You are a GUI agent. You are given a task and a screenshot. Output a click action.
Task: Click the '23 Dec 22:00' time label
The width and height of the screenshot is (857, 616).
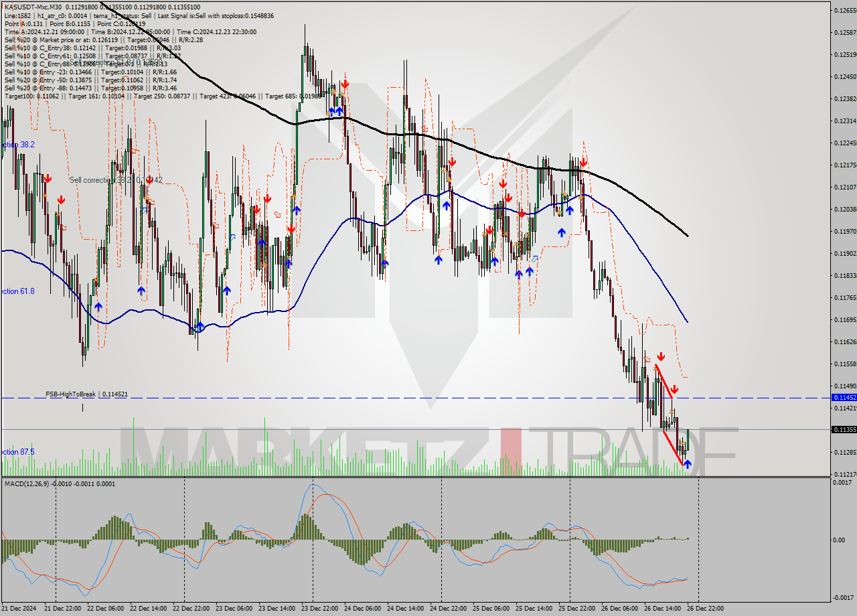[x=319, y=608]
